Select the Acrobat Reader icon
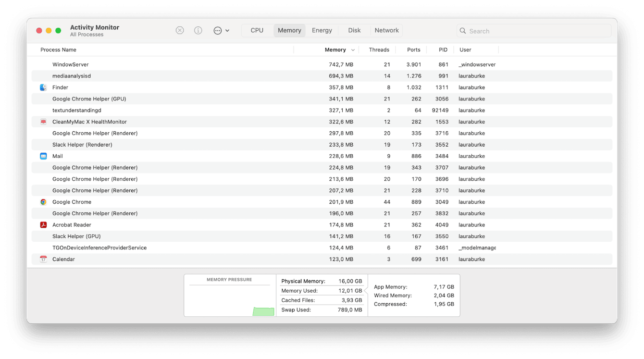The width and height of the screenshot is (644, 359). [43, 225]
